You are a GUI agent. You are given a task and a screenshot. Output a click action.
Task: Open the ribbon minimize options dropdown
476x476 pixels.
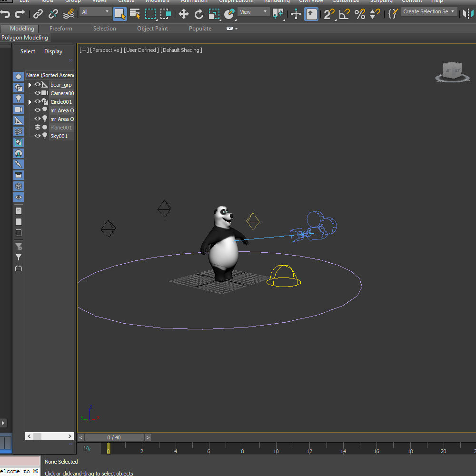tap(232, 29)
